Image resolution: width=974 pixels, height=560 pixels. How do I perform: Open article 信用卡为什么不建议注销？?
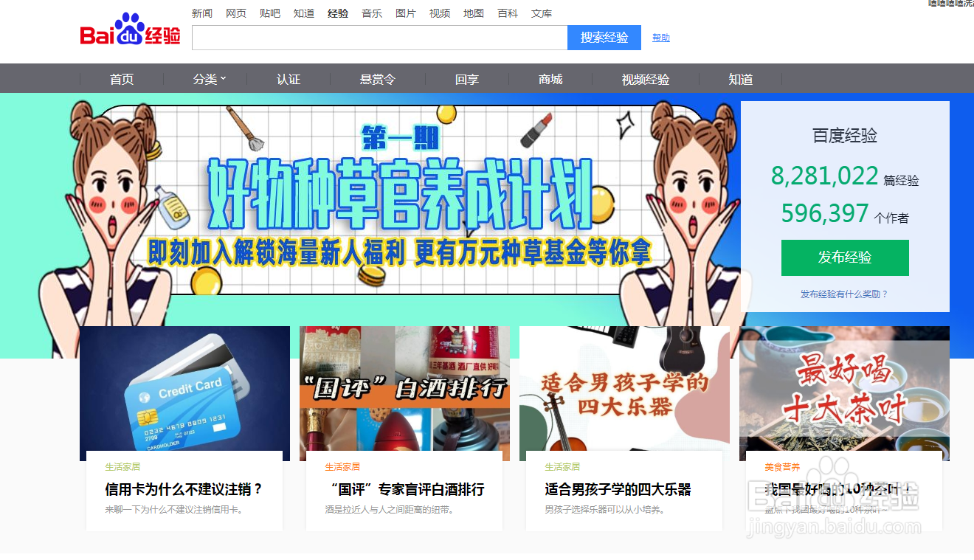tap(184, 489)
